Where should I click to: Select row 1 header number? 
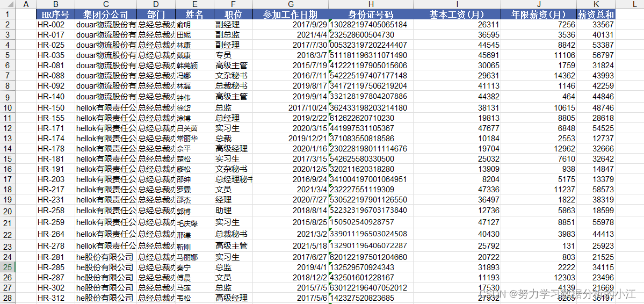(x=8, y=15)
